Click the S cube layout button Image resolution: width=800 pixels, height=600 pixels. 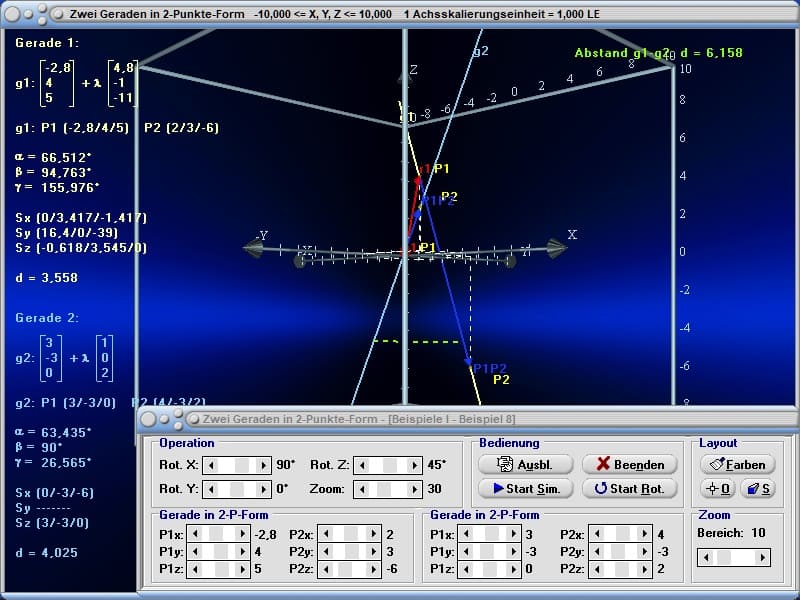[x=758, y=488]
